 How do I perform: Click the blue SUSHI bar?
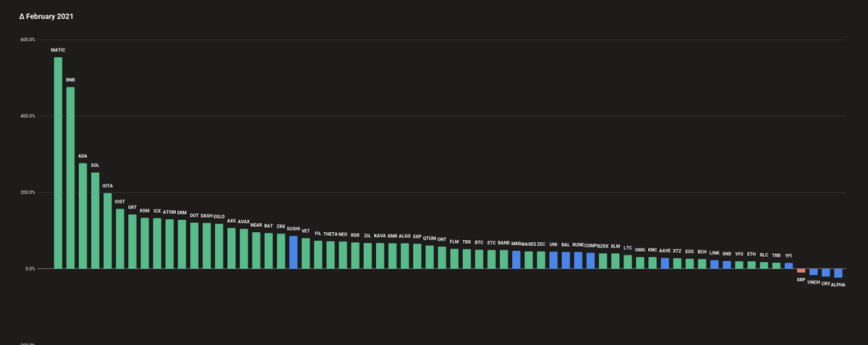(x=293, y=252)
